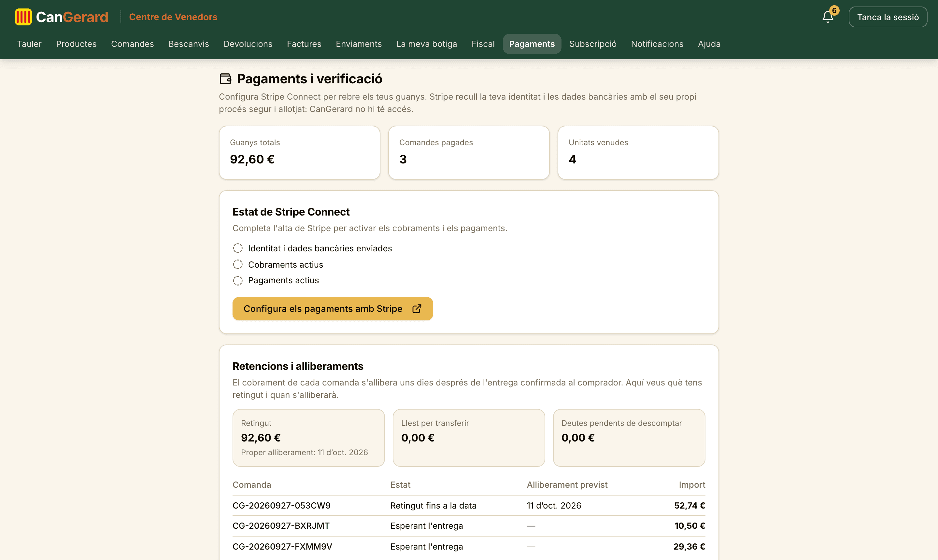
Task: Open the Ajuda section
Action: point(709,44)
